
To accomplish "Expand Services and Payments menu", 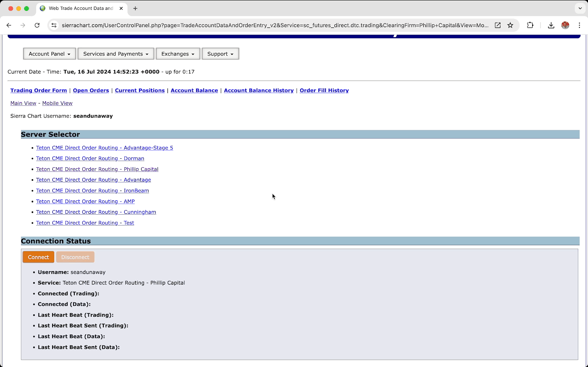I will click(116, 54).
